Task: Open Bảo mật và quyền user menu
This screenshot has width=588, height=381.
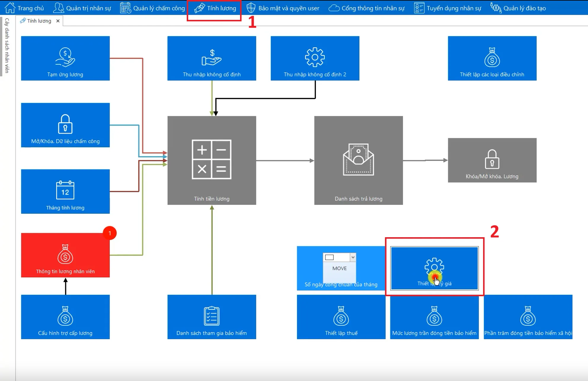Action: pyautogui.click(x=283, y=8)
